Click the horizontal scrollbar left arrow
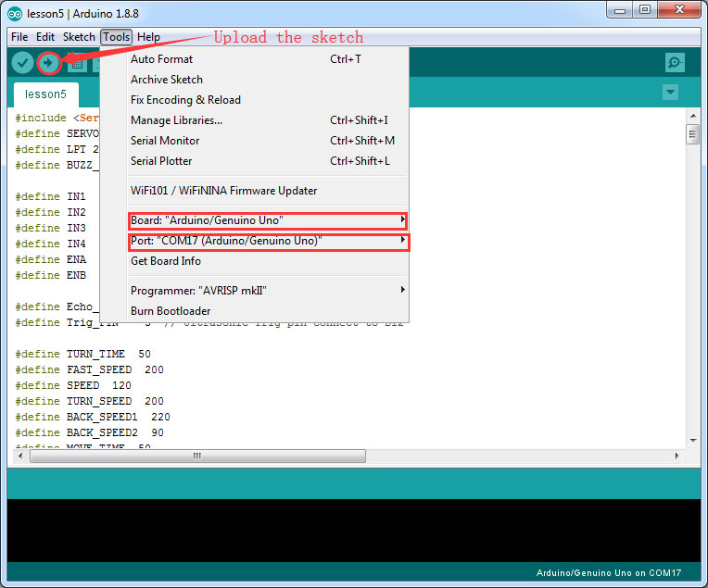This screenshot has width=708, height=588. coord(20,456)
